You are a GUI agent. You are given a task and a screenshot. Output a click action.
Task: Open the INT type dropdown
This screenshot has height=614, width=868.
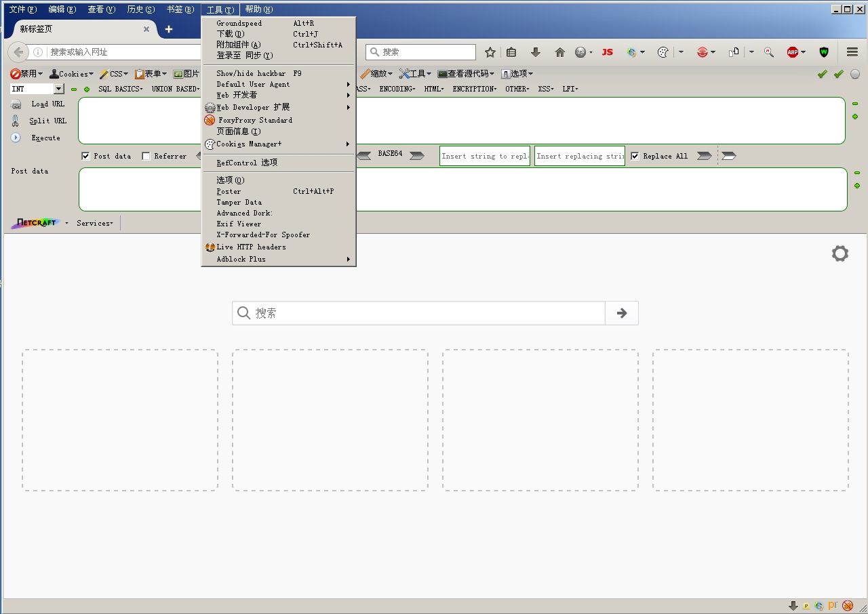point(59,89)
